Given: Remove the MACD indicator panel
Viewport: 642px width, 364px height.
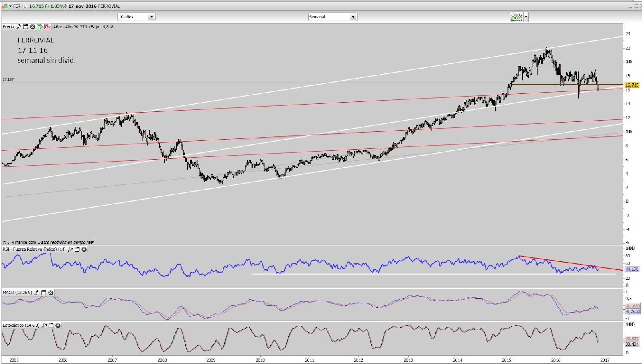Looking at the screenshot, I should click(51, 293).
